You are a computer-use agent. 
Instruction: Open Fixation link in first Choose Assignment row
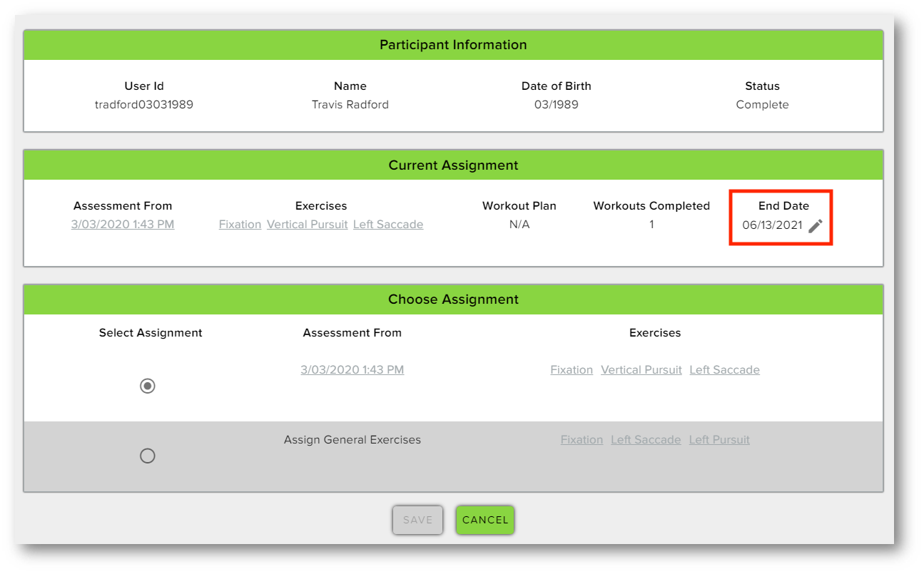pyautogui.click(x=572, y=370)
